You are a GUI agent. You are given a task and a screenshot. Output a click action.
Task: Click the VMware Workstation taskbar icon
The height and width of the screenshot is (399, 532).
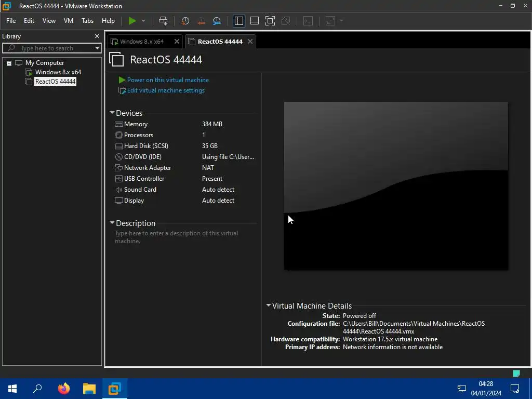click(115, 389)
